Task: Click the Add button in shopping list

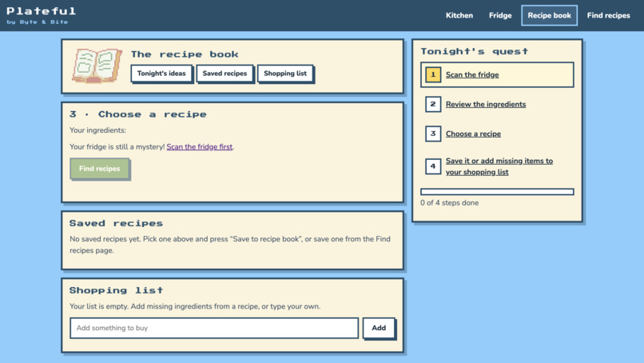Action: point(379,328)
